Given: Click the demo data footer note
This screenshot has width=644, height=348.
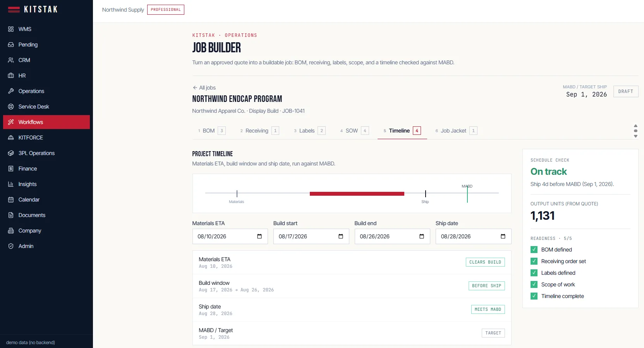Looking at the screenshot, I should point(31,343).
